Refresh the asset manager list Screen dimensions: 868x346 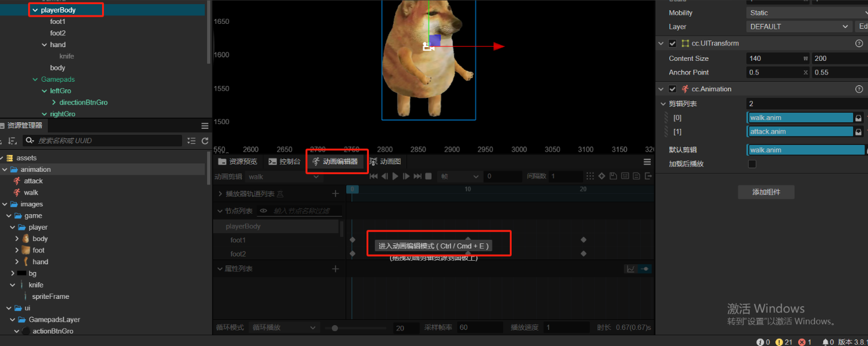coord(205,141)
